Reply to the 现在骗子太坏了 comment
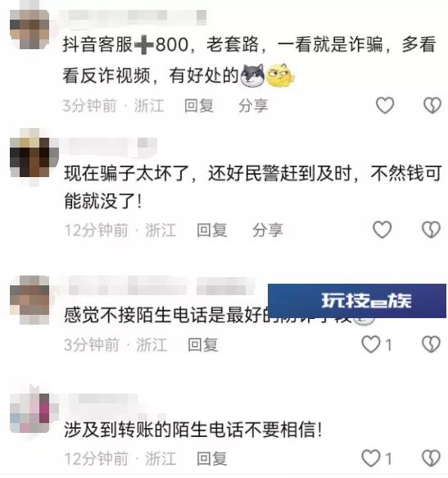448x478 pixels. point(211,230)
